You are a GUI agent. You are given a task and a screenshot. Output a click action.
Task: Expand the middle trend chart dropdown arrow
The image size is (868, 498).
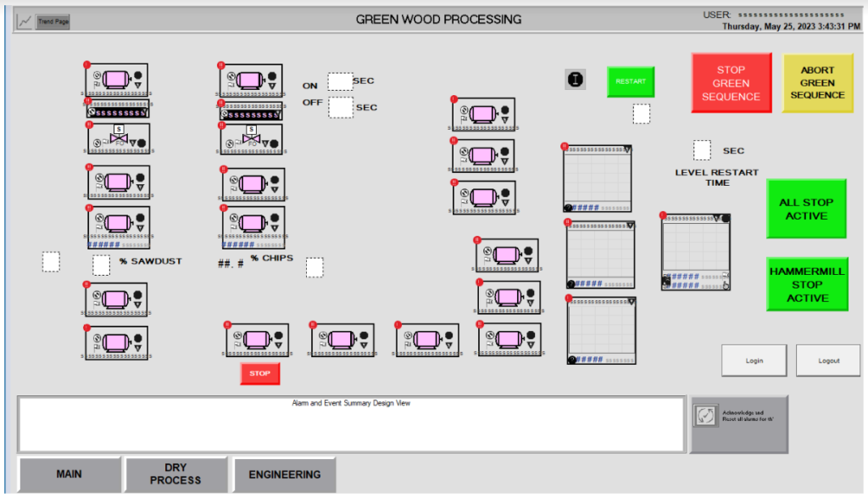[631, 226]
